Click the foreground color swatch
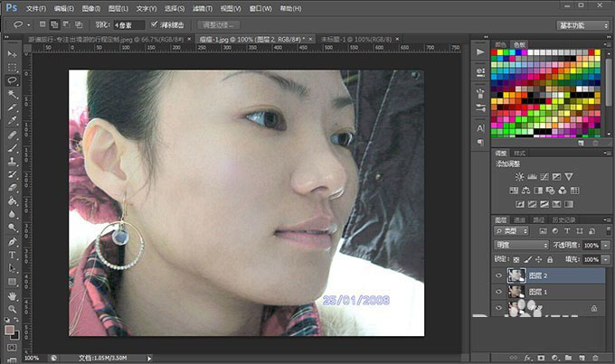 (x=9, y=331)
